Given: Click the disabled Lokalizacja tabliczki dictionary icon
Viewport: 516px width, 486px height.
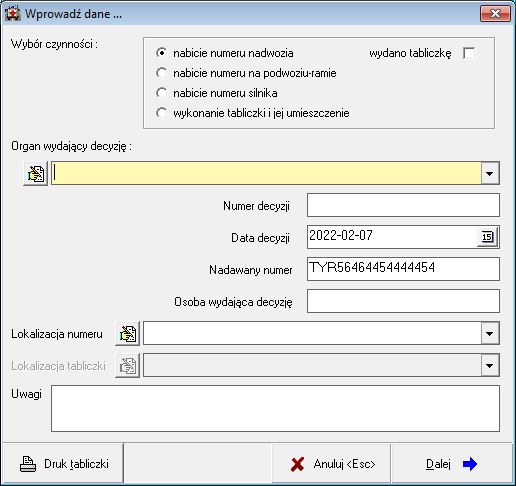Looking at the screenshot, I should pos(128,365).
